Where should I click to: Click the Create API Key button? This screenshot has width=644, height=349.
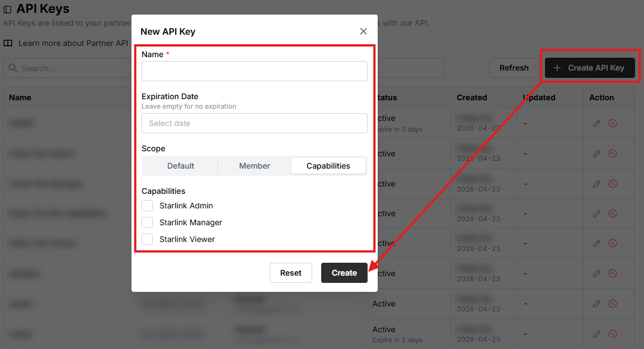[x=590, y=68]
